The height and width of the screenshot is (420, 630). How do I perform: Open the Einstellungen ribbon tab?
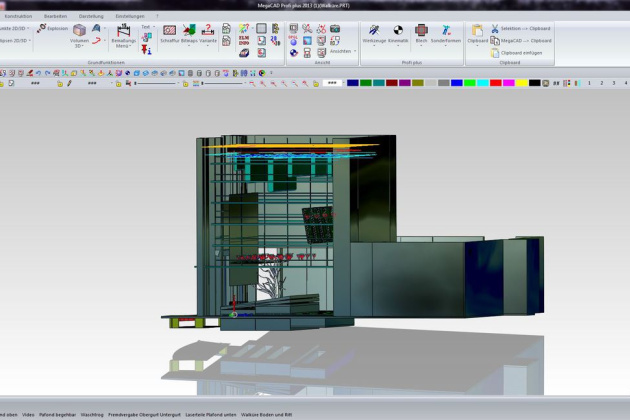pyautogui.click(x=129, y=16)
